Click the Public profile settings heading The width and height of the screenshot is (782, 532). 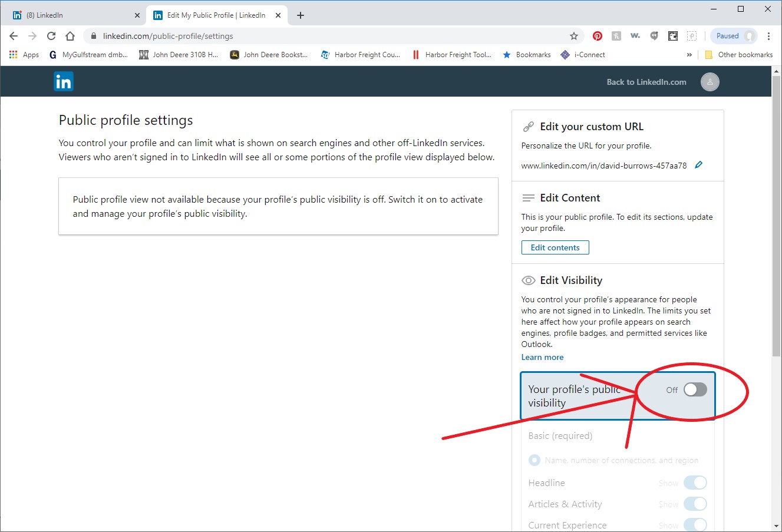[126, 120]
